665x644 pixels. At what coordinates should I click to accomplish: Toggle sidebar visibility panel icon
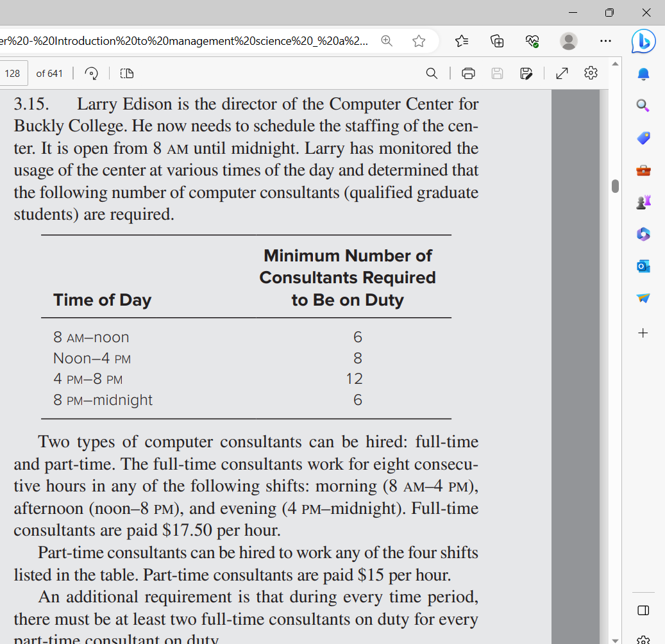pyautogui.click(x=643, y=611)
